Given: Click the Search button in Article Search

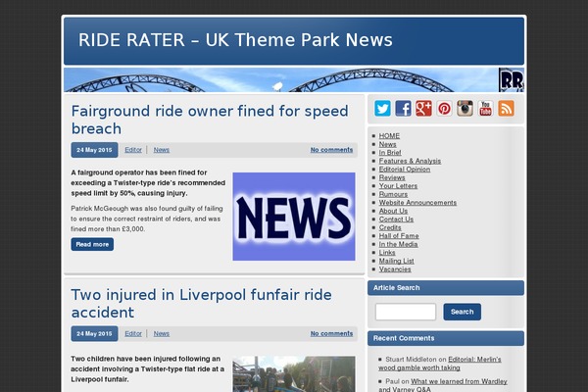Looking at the screenshot, I should click(x=462, y=312).
